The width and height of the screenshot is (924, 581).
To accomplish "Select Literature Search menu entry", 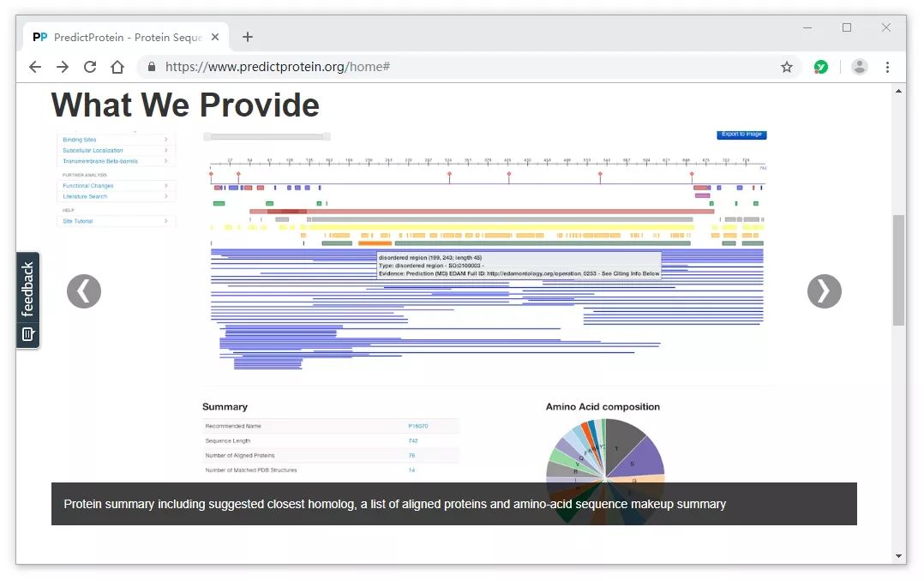I will 116,196.
